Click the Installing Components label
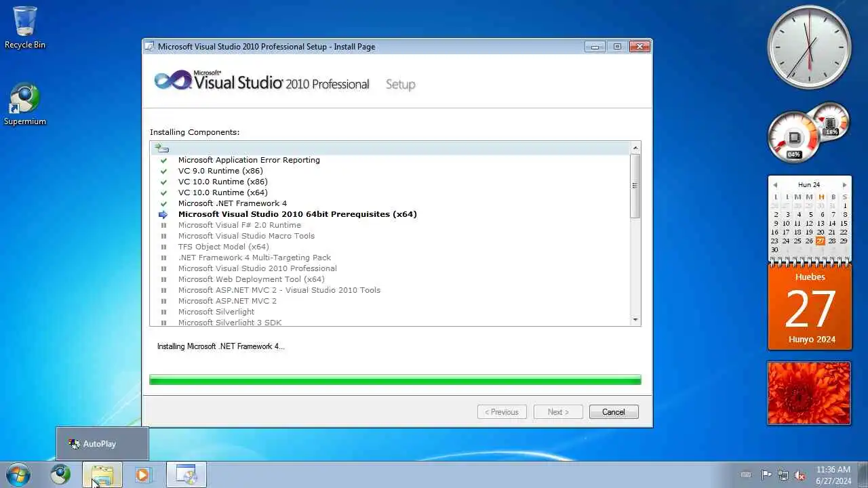Viewport: 868px width, 488px height. [x=195, y=133]
